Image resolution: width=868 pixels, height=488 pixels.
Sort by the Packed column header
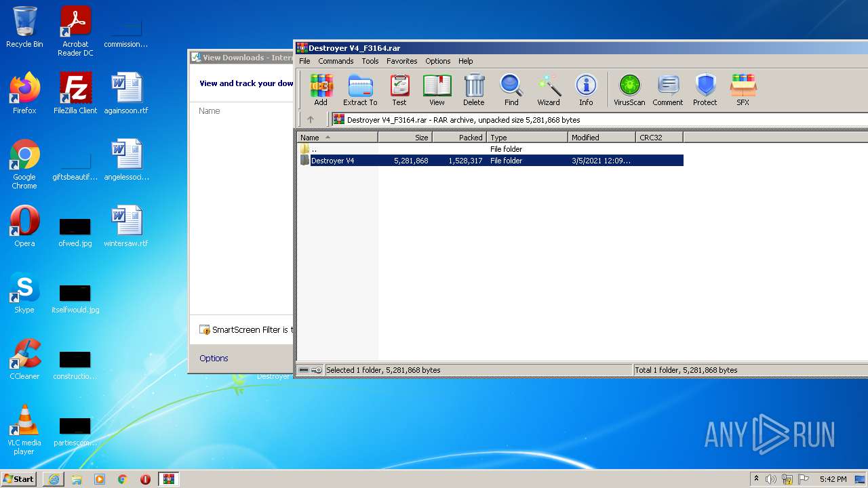click(x=459, y=137)
